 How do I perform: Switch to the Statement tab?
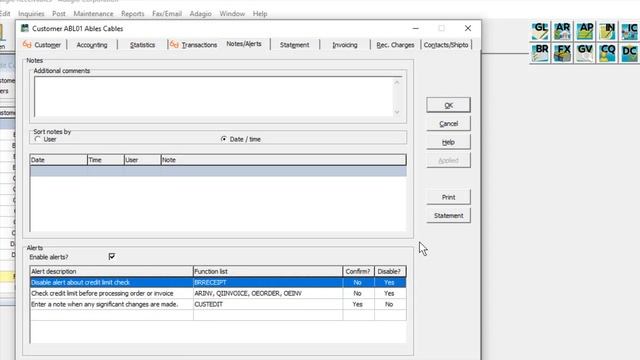pos(294,45)
